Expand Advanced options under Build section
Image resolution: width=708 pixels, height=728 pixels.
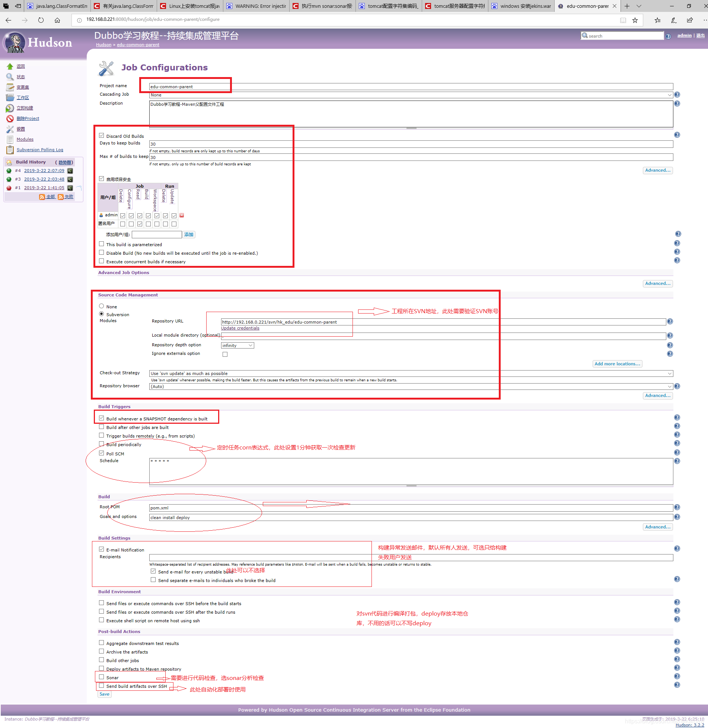pyautogui.click(x=658, y=527)
